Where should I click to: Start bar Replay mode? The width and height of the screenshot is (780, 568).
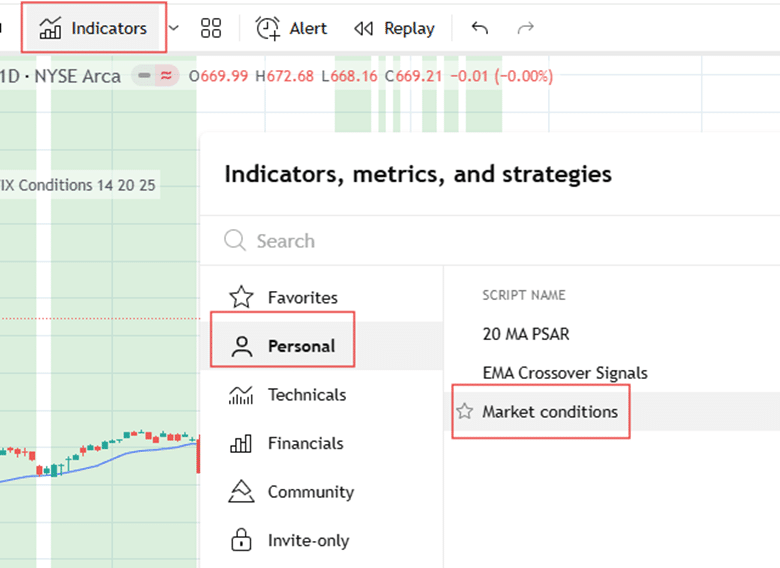coord(395,28)
